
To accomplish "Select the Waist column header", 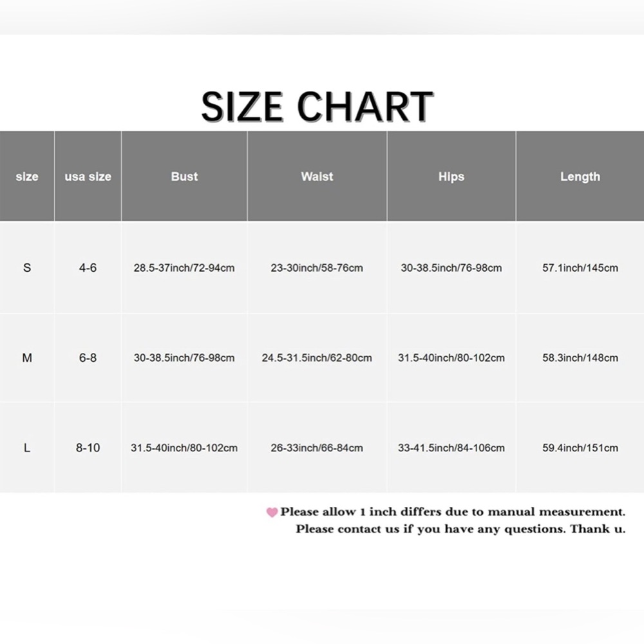I will pos(317,176).
